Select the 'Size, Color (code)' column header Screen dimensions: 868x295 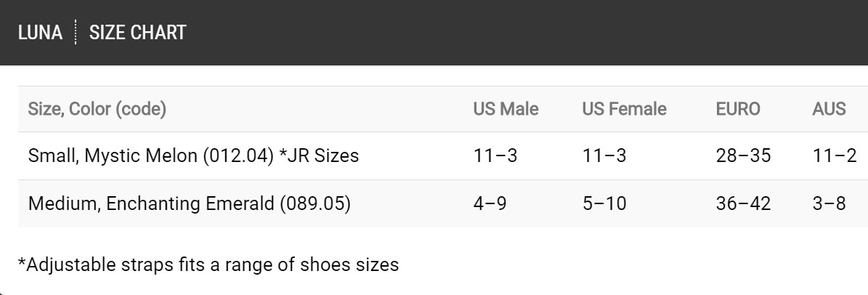click(x=97, y=109)
